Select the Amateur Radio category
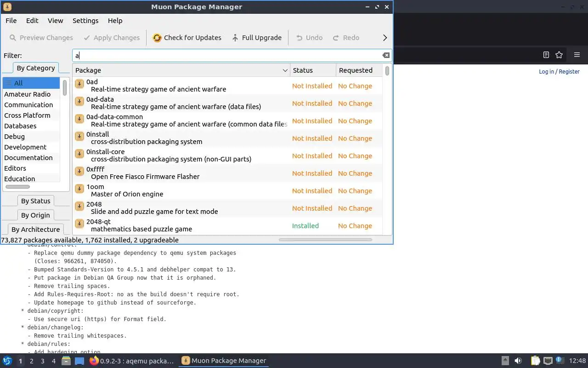The width and height of the screenshot is (588, 368). pos(31,94)
